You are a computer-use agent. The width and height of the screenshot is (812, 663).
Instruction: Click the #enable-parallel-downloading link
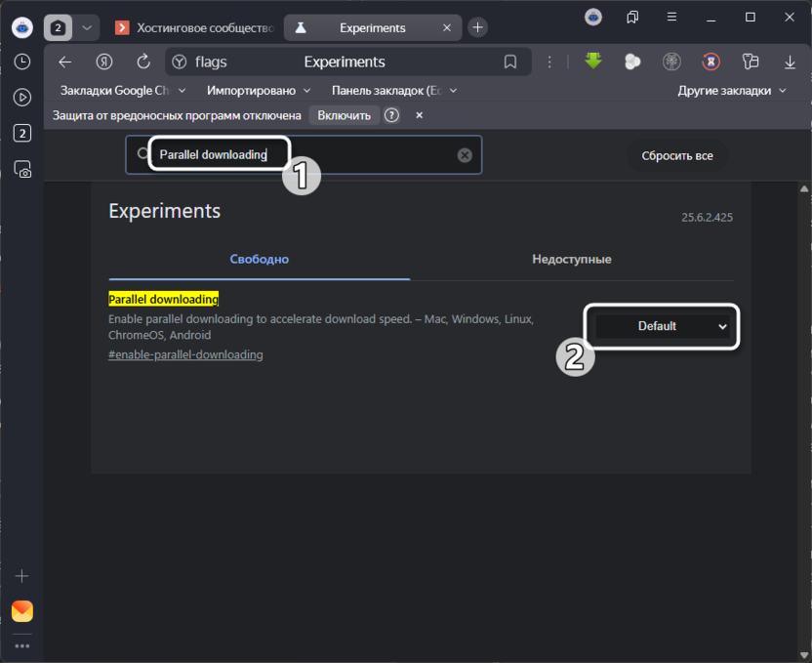(x=185, y=354)
